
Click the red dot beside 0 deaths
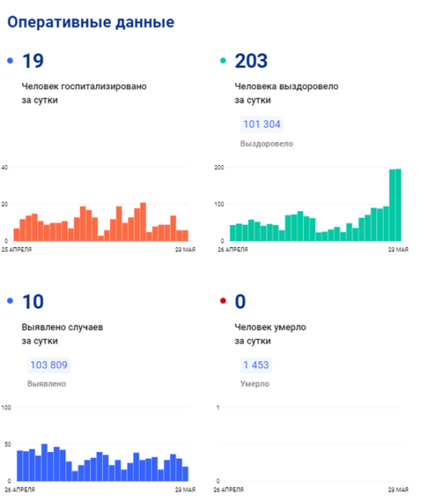[x=223, y=301]
